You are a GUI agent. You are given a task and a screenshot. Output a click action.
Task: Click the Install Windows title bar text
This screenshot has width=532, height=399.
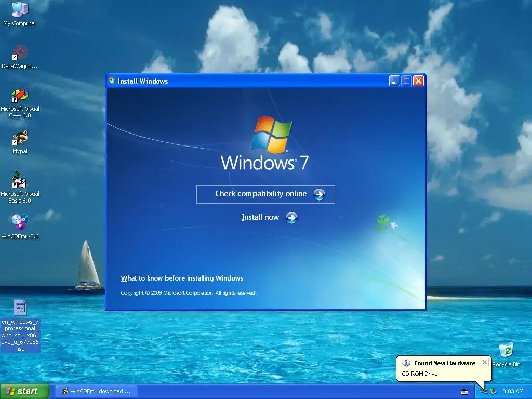[143, 81]
